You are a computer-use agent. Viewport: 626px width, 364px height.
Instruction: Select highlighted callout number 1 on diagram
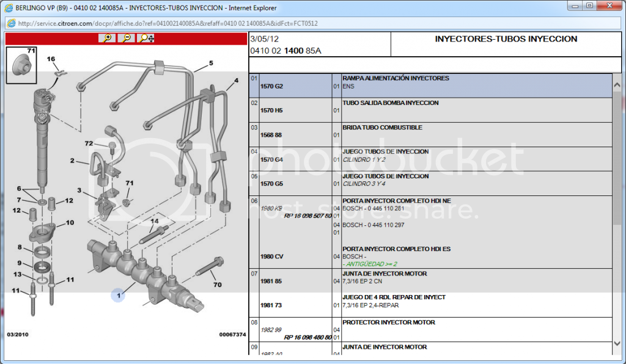(x=118, y=296)
